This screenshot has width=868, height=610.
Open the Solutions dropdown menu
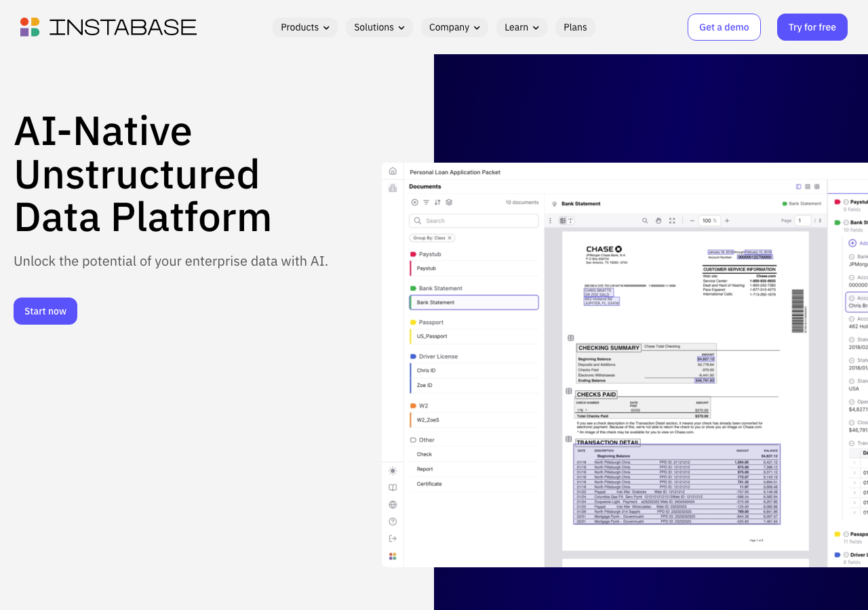click(x=379, y=27)
